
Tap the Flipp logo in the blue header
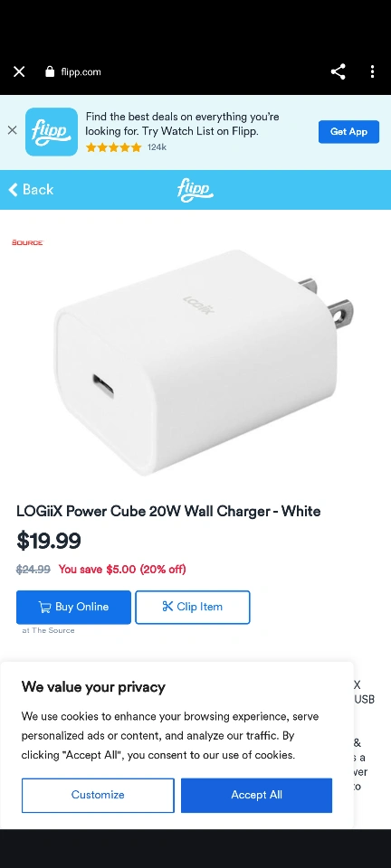[195, 190]
